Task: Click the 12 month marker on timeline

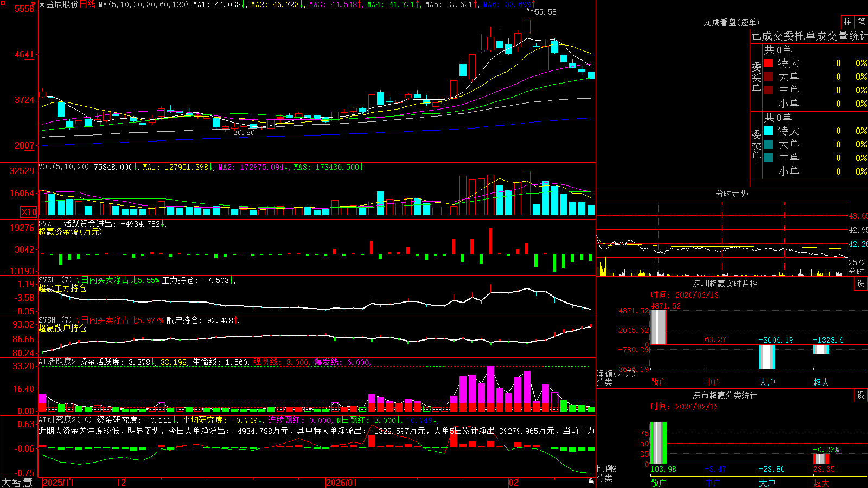Action: pos(122,483)
